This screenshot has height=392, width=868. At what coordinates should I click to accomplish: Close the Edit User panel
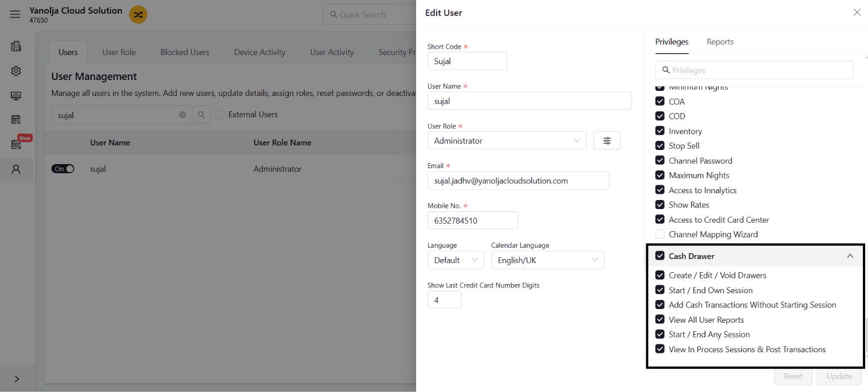point(857,12)
